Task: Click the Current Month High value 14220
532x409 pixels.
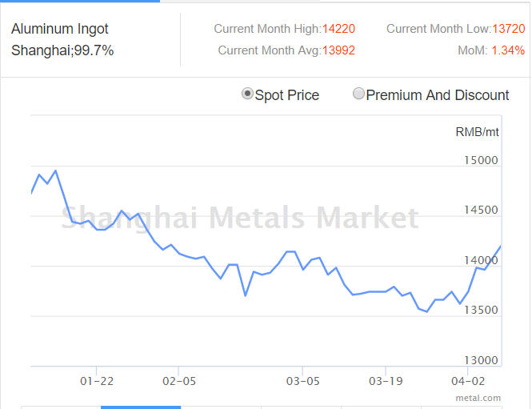Action: click(338, 29)
